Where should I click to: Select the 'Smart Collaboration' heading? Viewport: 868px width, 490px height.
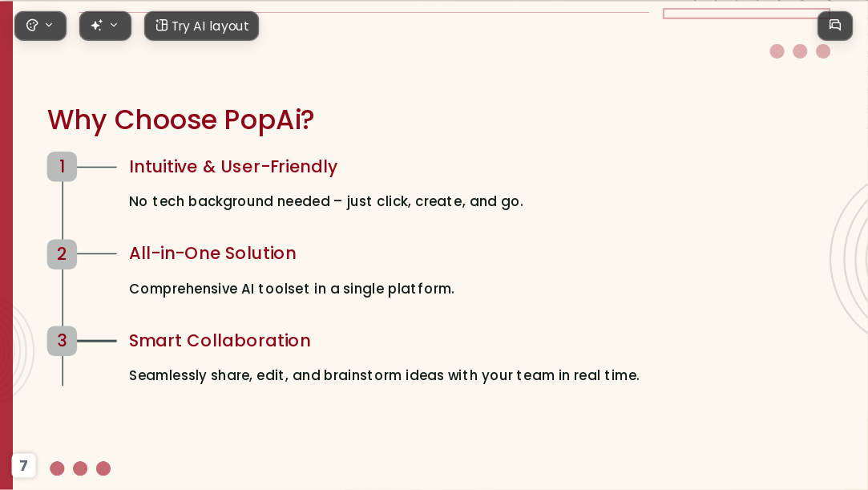pos(220,341)
